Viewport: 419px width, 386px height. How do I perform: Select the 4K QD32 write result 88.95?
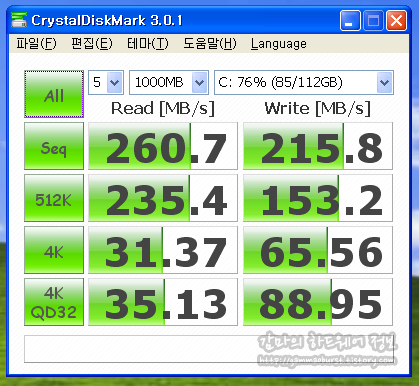click(318, 302)
